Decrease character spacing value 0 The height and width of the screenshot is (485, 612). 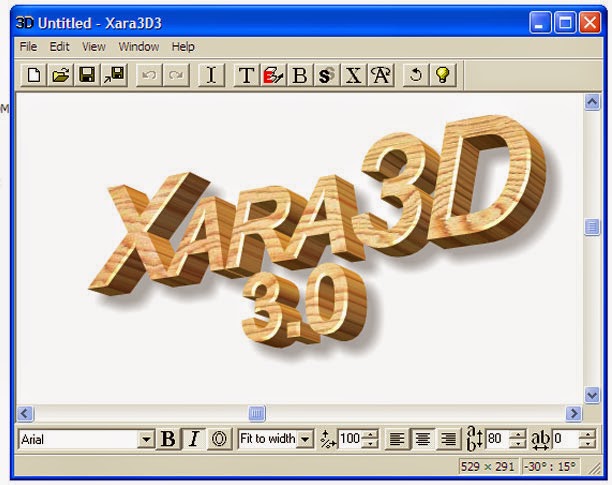(587, 444)
